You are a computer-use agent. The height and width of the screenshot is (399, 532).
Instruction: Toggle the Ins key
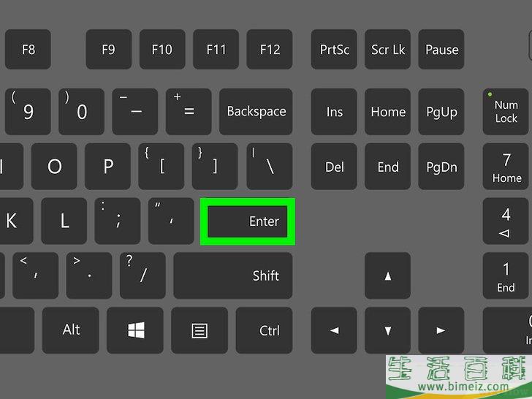coord(334,112)
